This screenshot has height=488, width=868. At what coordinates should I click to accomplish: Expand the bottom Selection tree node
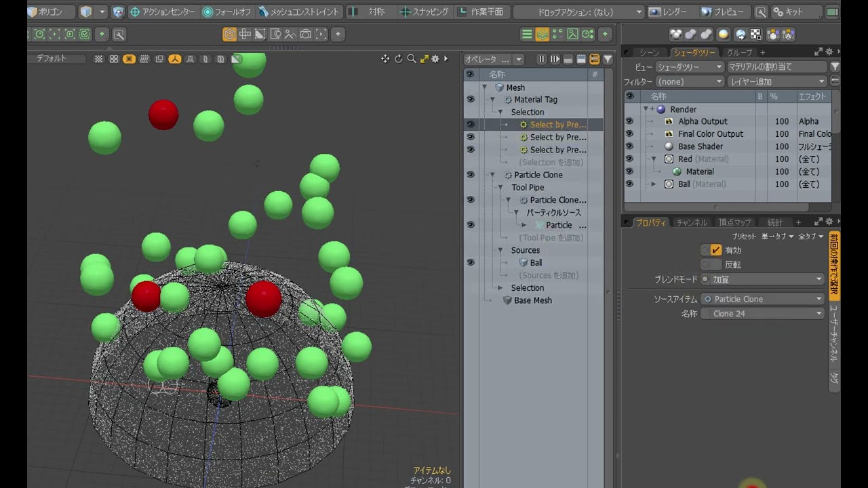click(500, 288)
